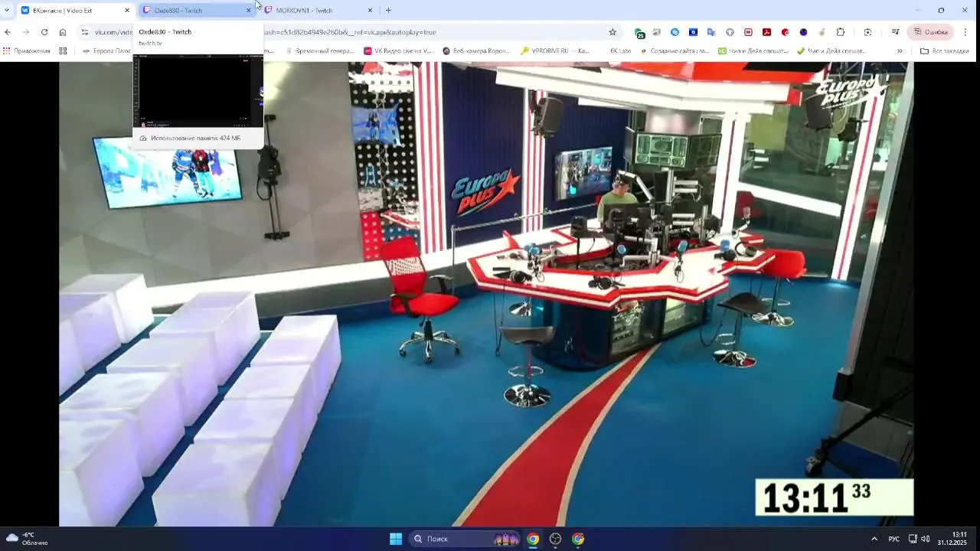The image size is (980, 551).
Task: Click the Oxde830 tab preview thumbnail
Action: (198, 90)
